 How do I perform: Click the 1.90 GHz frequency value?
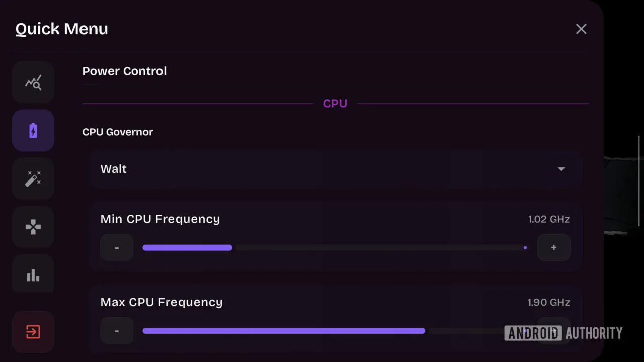(549, 302)
